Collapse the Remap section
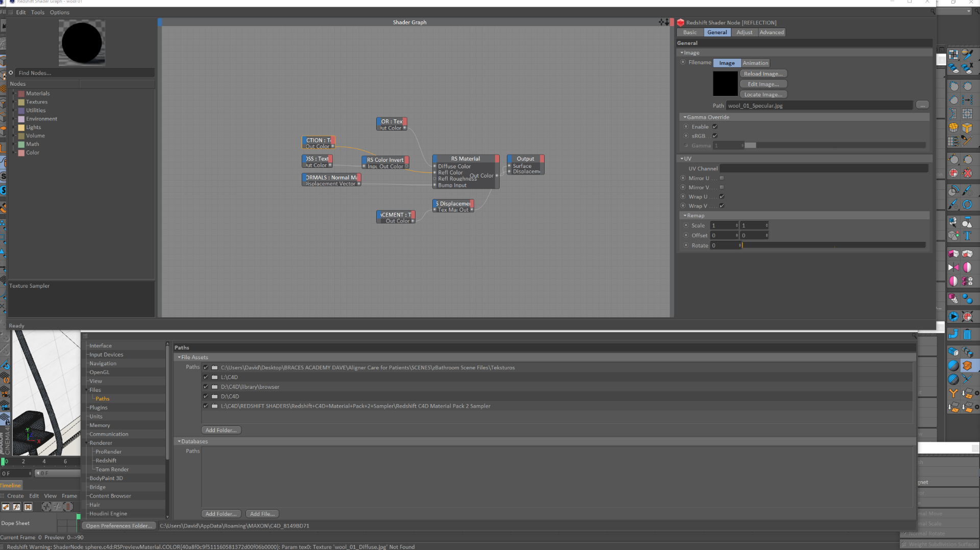The height and width of the screenshot is (550, 980). click(685, 215)
